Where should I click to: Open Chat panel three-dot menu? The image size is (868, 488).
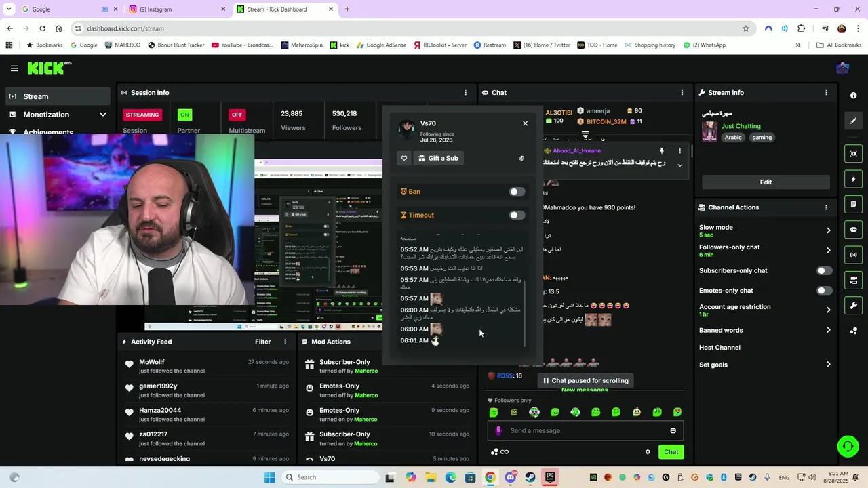pos(682,93)
